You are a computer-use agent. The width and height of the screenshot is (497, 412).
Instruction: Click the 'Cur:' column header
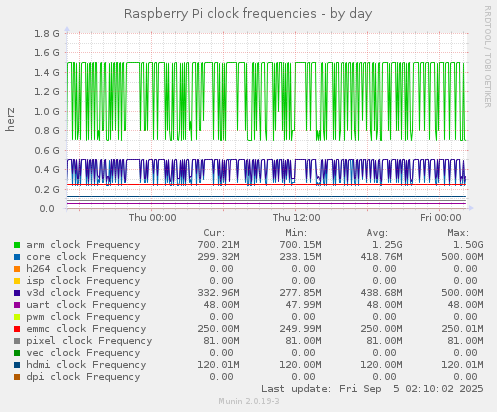point(214,233)
